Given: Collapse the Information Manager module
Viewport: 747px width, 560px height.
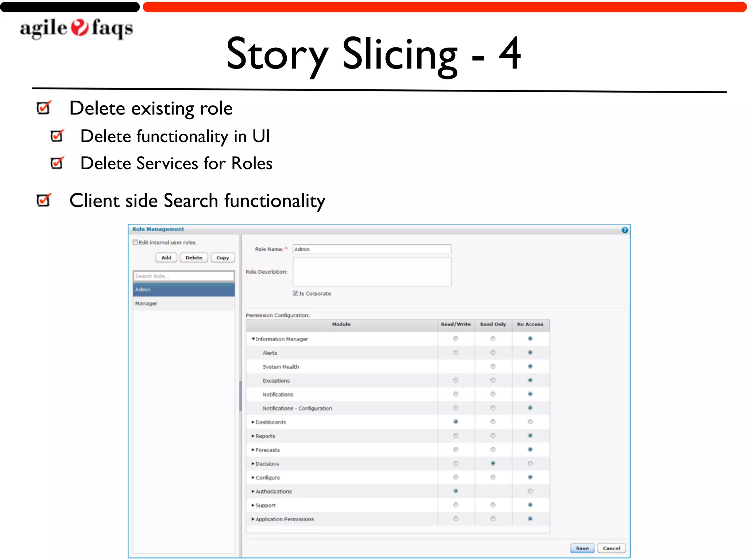Looking at the screenshot, I should coord(253,339).
